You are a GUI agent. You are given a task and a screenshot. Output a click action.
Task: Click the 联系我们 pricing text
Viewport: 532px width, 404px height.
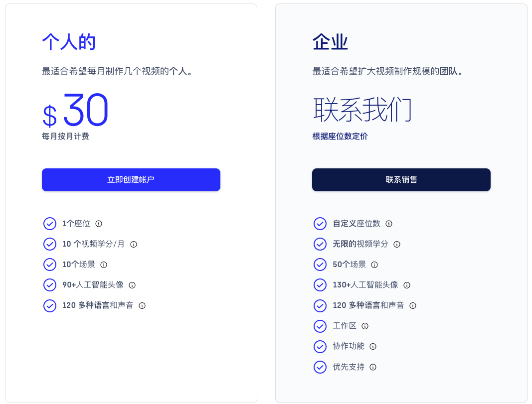point(362,110)
